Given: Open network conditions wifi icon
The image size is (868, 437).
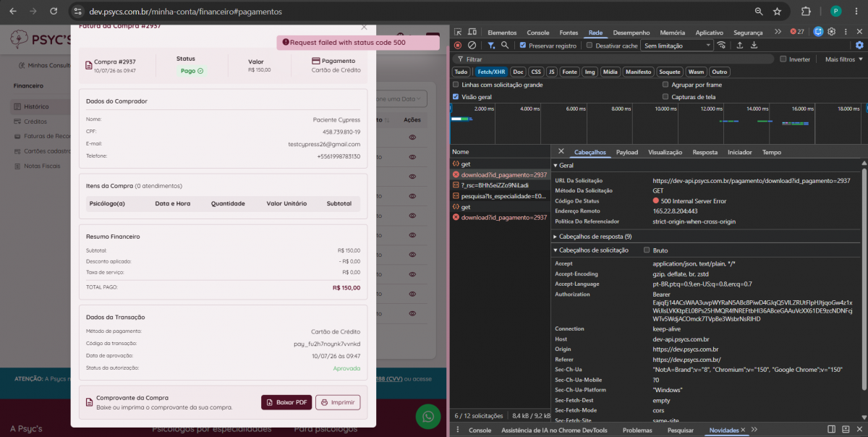Looking at the screenshot, I should 721,46.
